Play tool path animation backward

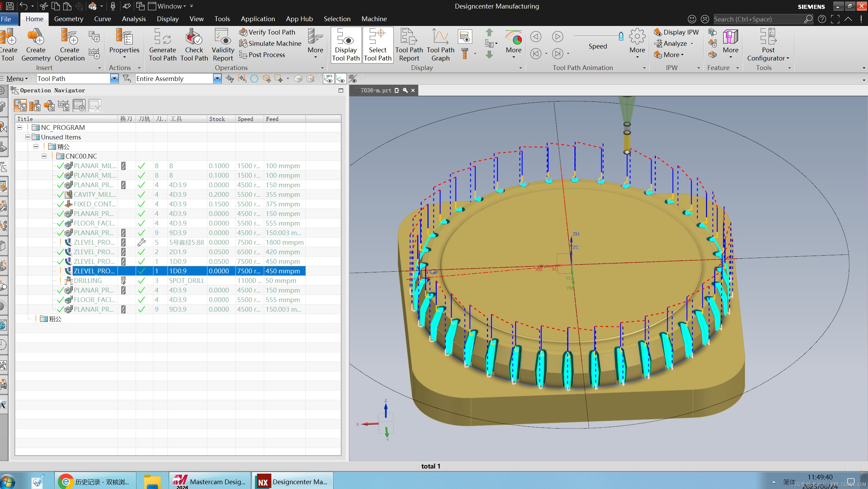pos(535,37)
